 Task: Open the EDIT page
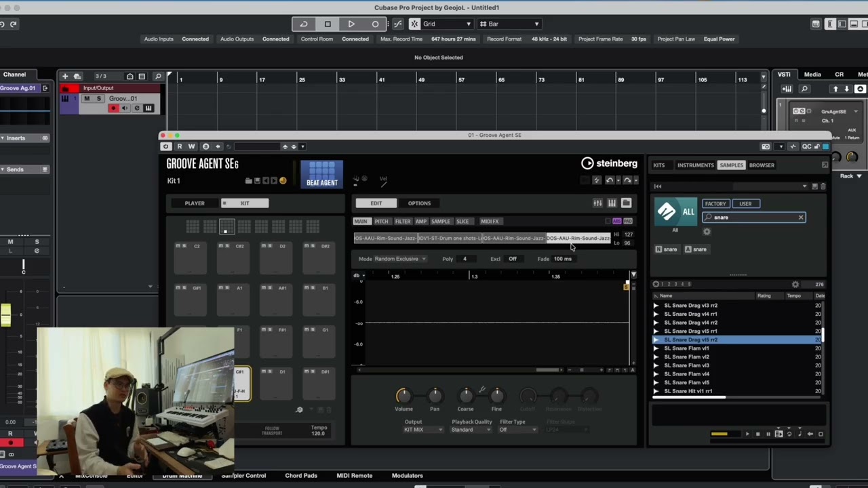click(x=376, y=203)
